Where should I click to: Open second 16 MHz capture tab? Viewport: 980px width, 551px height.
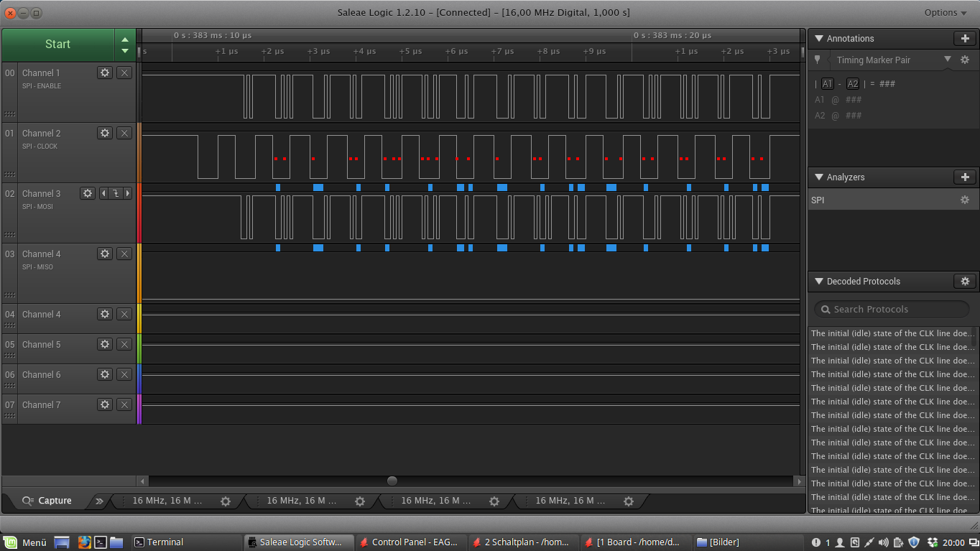302,501
